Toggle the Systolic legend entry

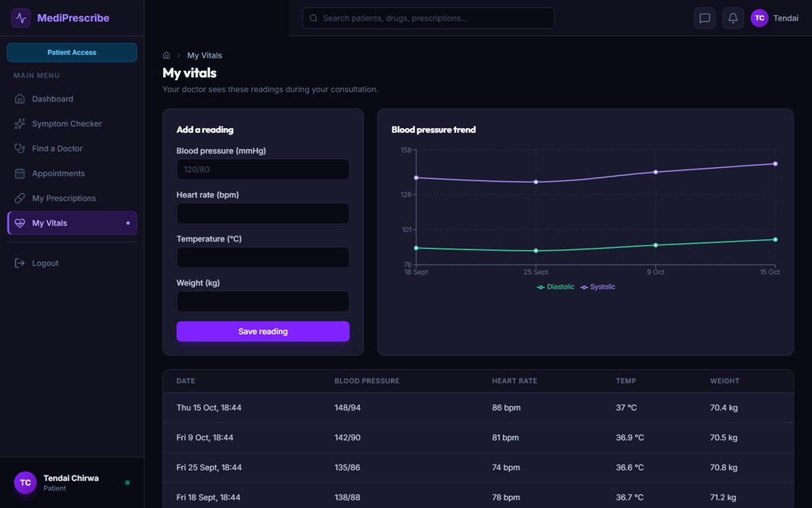[x=597, y=287]
